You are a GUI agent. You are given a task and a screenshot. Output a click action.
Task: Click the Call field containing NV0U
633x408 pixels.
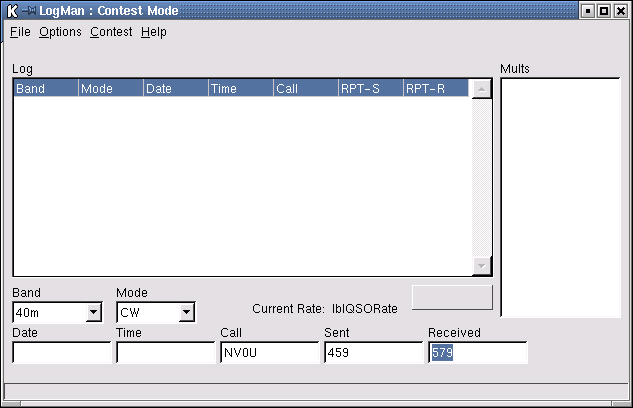269,353
